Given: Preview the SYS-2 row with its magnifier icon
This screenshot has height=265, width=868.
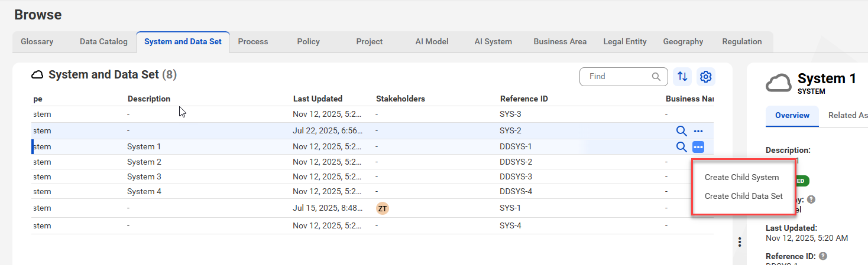Looking at the screenshot, I should pyautogui.click(x=681, y=131).
